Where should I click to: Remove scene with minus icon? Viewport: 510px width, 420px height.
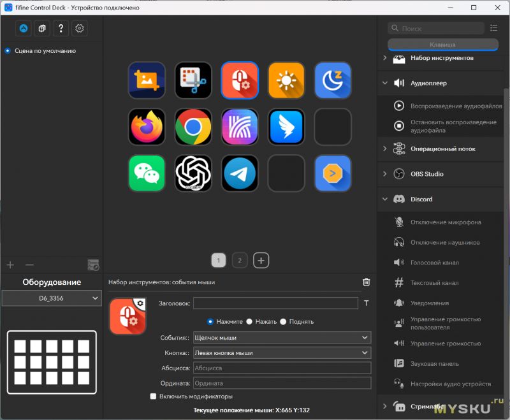pos(29,265)
